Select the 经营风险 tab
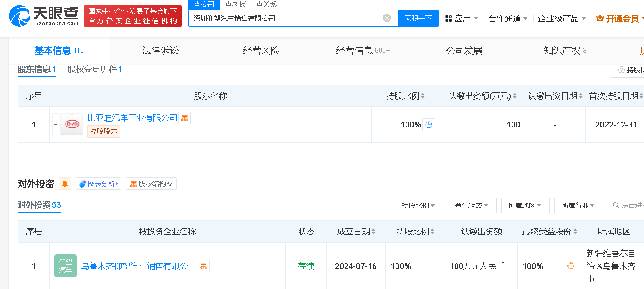The height and width of the screenshot is (289, 644). tap(261, 51)
